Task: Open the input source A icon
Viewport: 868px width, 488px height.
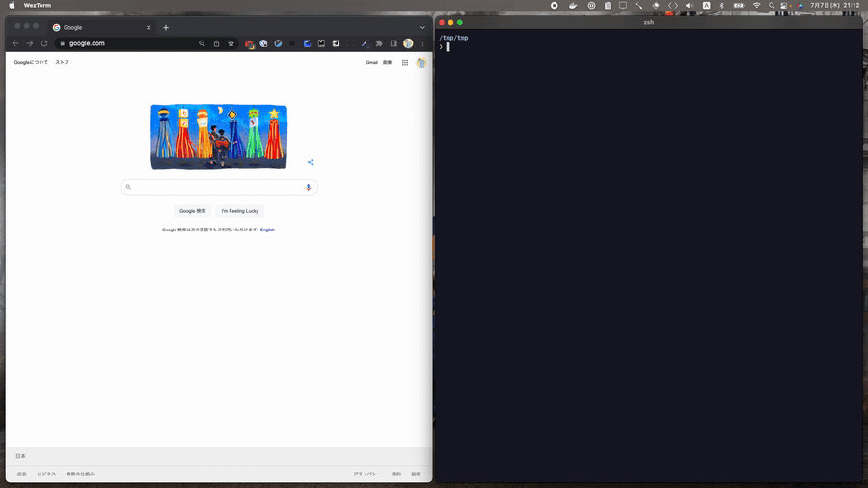Action: point(706,5)
